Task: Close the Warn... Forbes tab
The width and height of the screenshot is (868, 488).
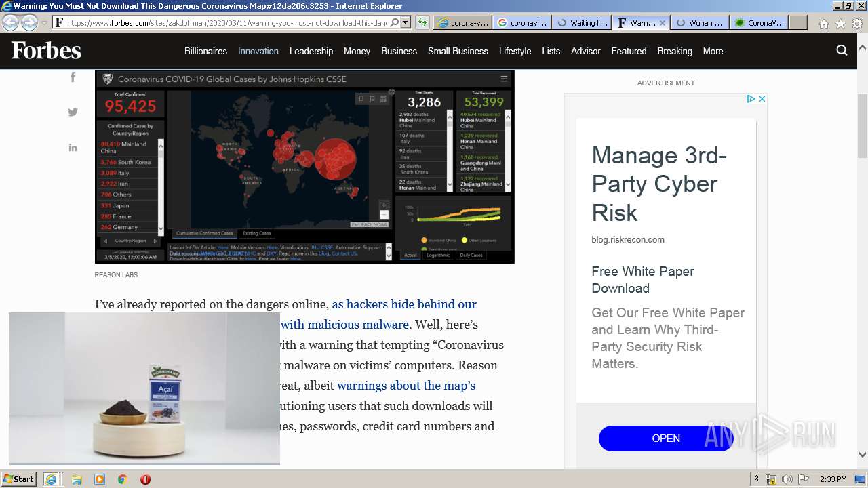Action: [663, 22]
